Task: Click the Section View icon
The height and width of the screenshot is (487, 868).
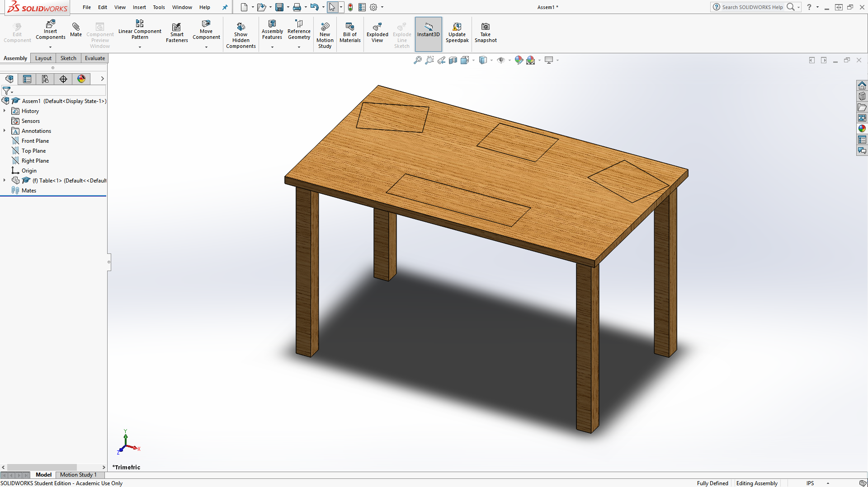Action: (x=453, y=60)
